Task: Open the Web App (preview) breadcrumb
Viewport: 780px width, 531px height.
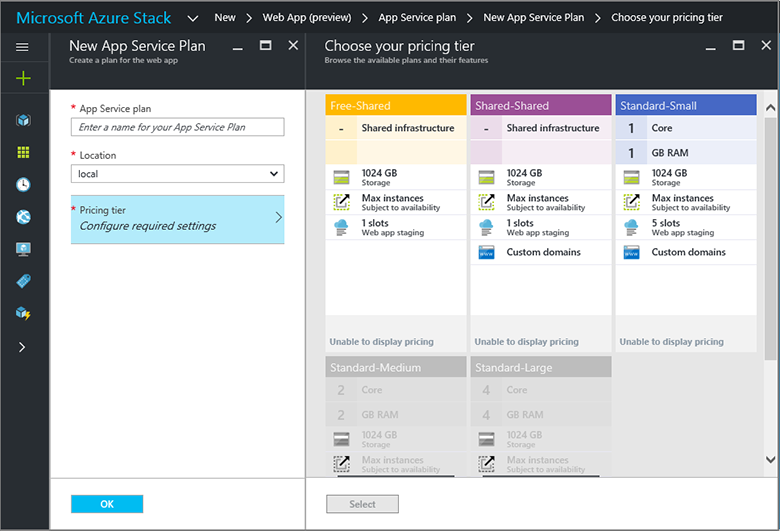Action: [x=309, y=17]
